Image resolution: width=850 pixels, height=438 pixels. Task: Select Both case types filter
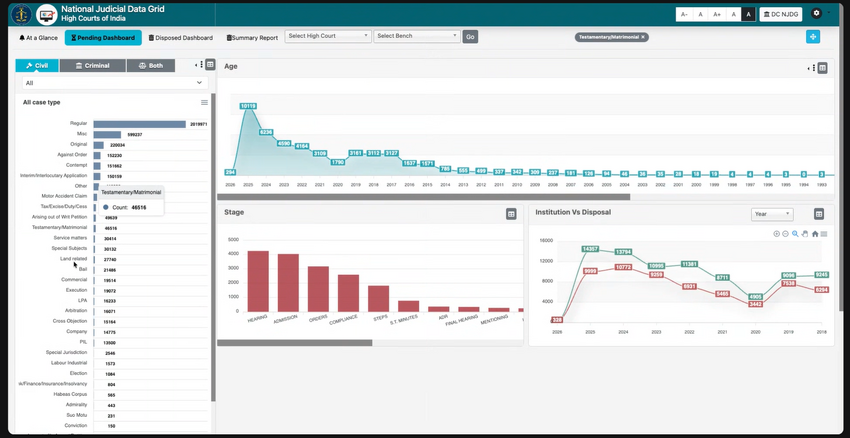[151, 65]
